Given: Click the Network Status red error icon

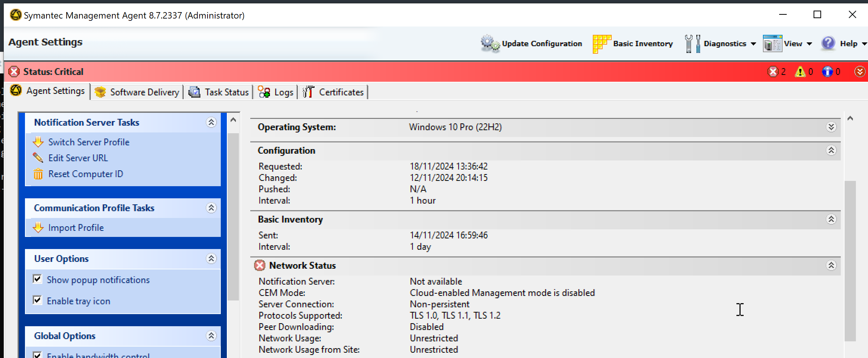Looking at the screenshot, I should point(260,266).
